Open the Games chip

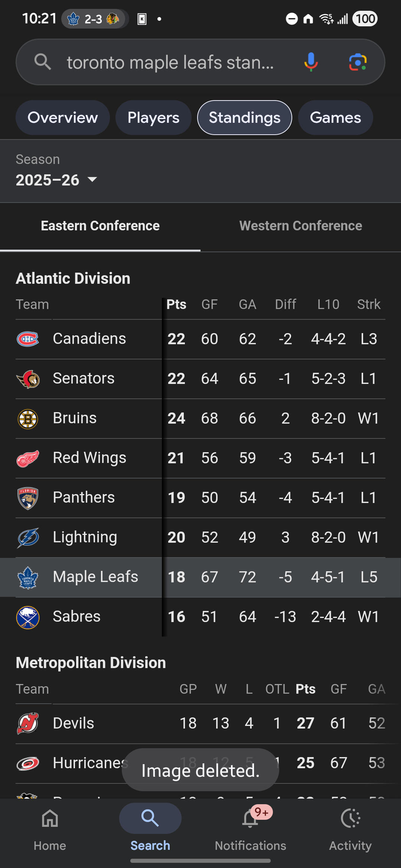point(335,118)
